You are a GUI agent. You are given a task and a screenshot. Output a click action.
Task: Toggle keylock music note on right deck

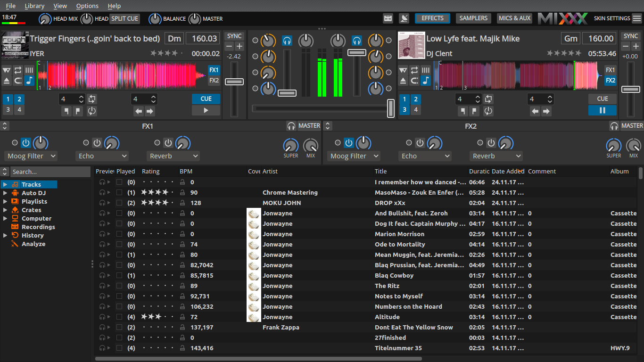point(426,81)
